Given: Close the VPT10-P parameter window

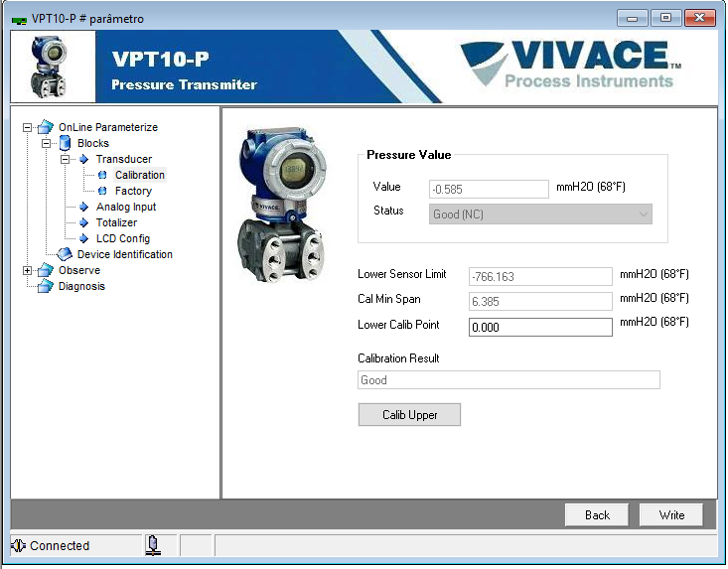Looking at the screenshot, I should pyautogui.click(x=699, y=18).
